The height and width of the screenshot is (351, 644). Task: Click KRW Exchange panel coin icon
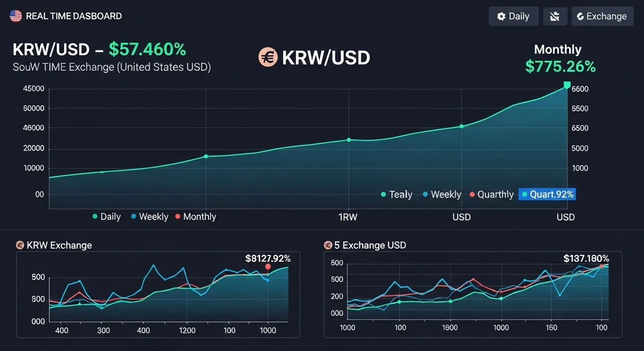click(20, 245)
